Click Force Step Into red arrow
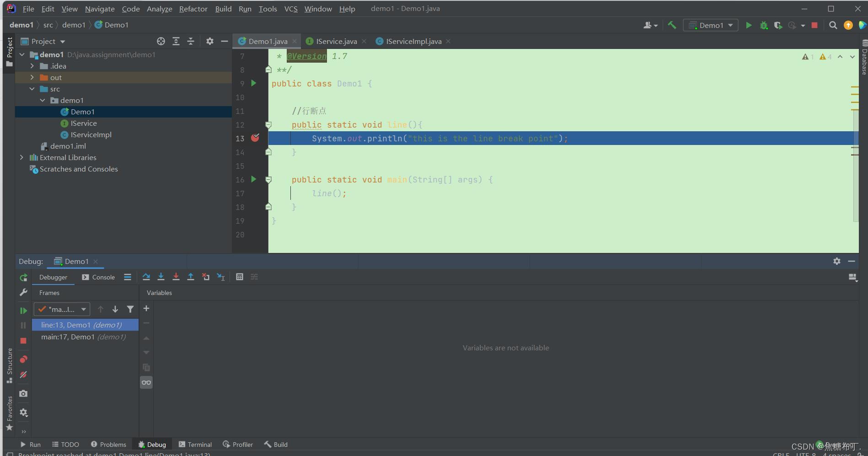The height and width of the screenshot is (456, 868). pyautogui.click(x=176, y=277)
